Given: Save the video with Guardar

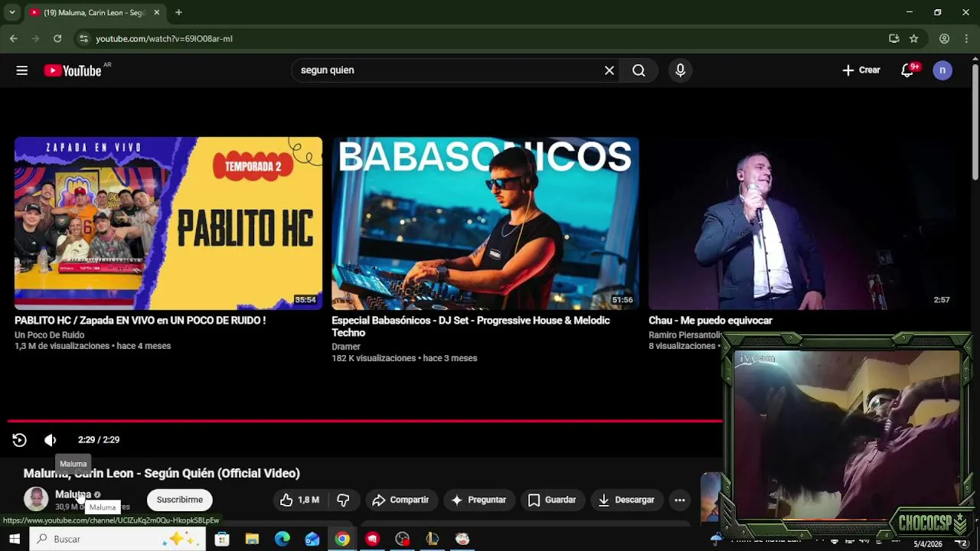Looking at the screenshot, I should pos(551,500).
